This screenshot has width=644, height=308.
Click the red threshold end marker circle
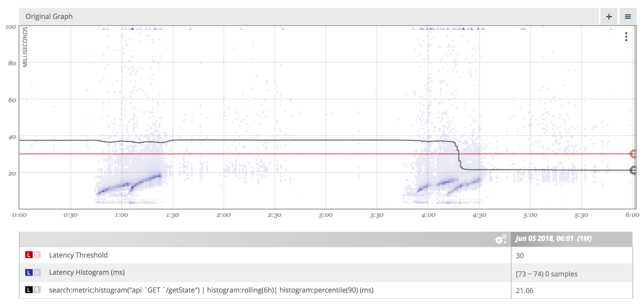click(633, 154)
